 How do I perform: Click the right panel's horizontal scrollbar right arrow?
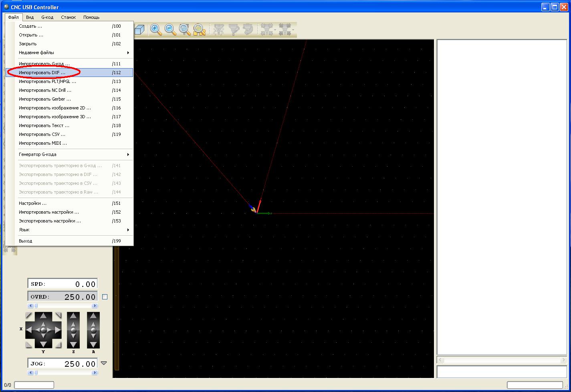click(x=563, y=360)
